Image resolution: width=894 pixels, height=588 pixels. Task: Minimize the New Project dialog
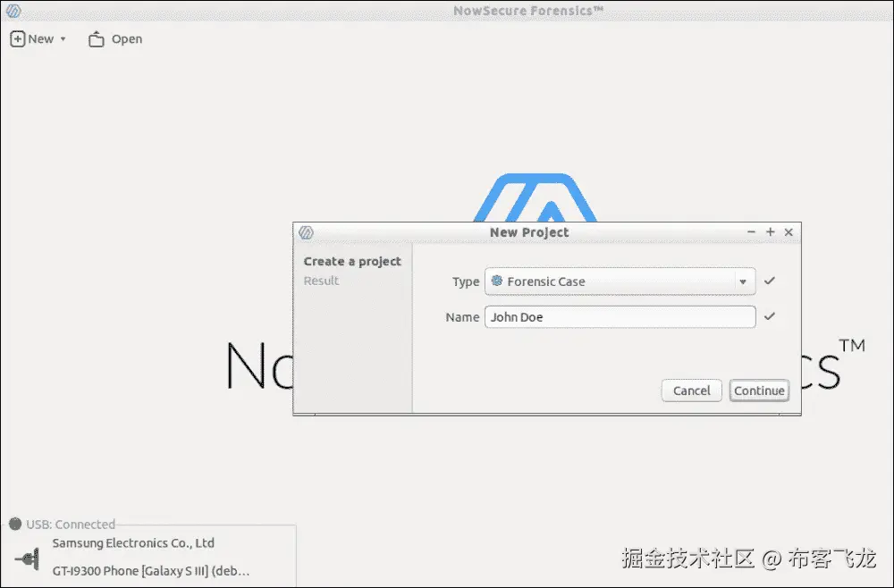click(x=751, y=232)
